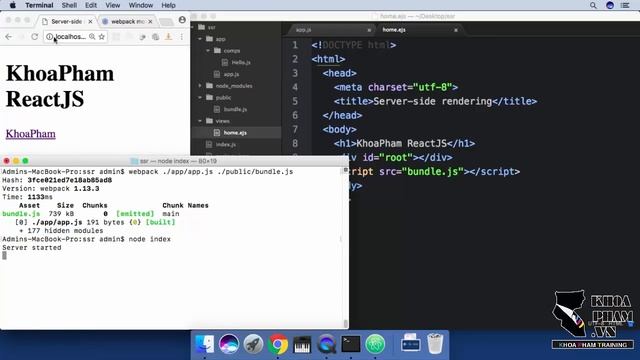Reload the localhost page in Chrome
Screen dimensions: 640x360
[35, 37]
